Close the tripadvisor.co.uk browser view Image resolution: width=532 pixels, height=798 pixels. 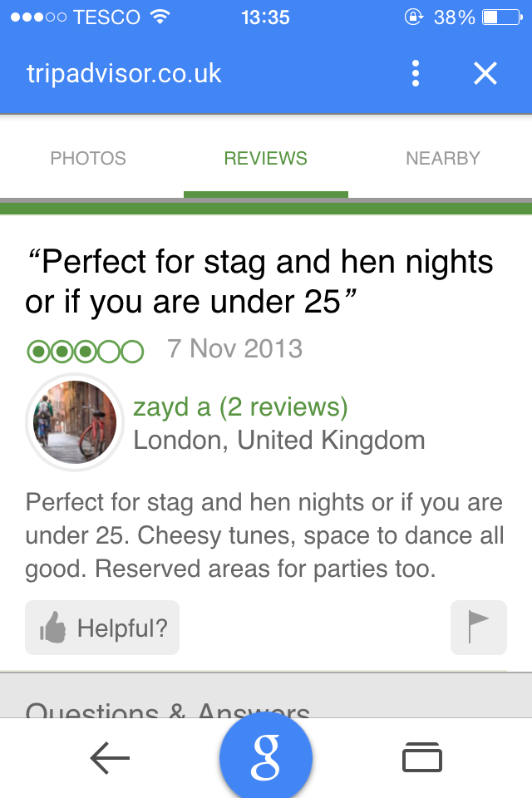pyautogui.click(x=485, y=74)
